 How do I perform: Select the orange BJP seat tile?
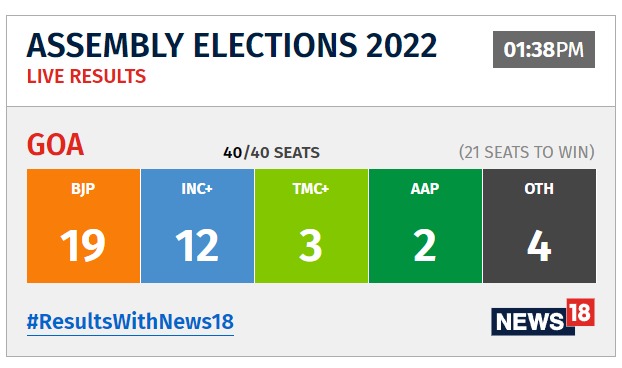pyautogui.click(x=83, y=226)
